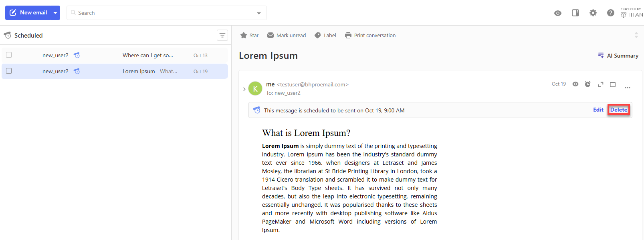Click the green K sender avatar

[255, 88]
